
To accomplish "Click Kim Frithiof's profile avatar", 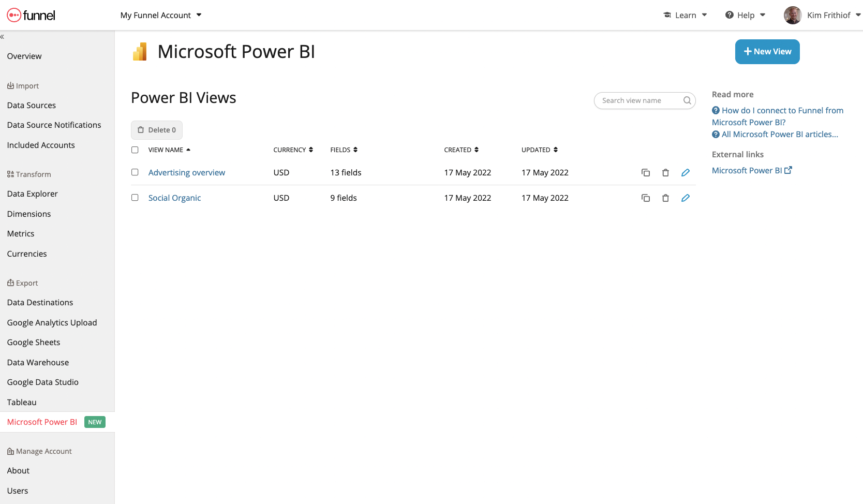I will (793, 15).
